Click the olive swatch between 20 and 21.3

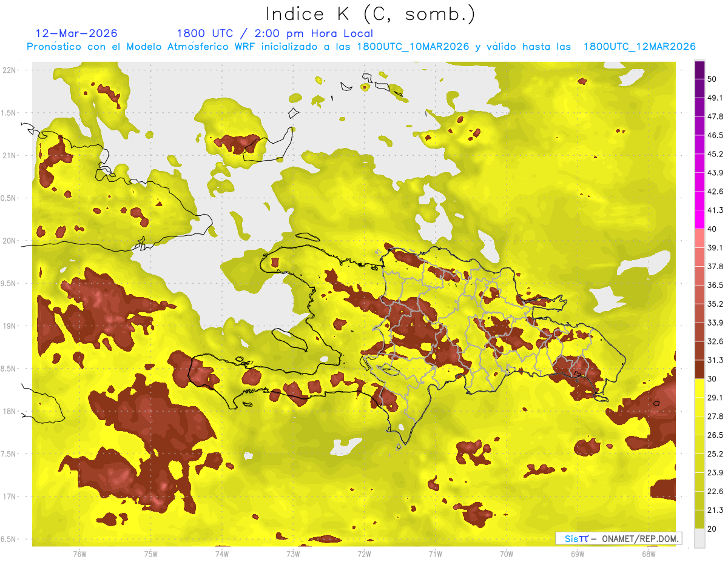pyautogui.click(x=699, y=519)
